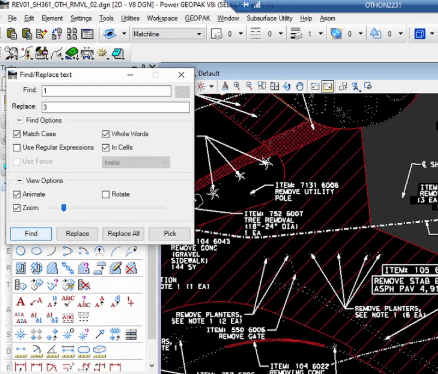The height and width of the screenshot is (374, 438).
Task: Open the line style dropdown arrow
Action: (281, 34)
